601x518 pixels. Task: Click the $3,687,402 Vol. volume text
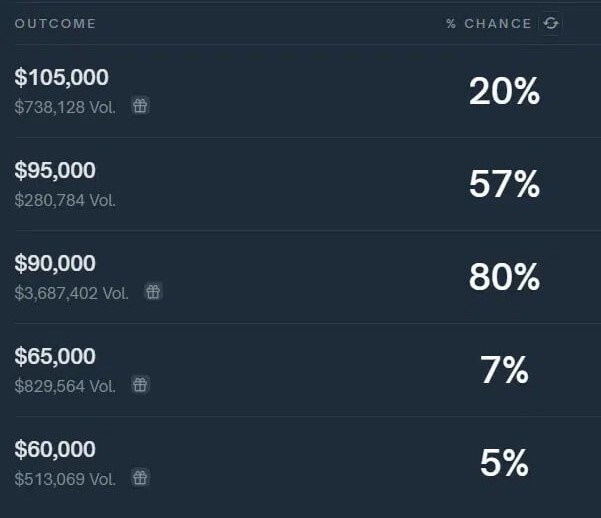tap(71, 293)
